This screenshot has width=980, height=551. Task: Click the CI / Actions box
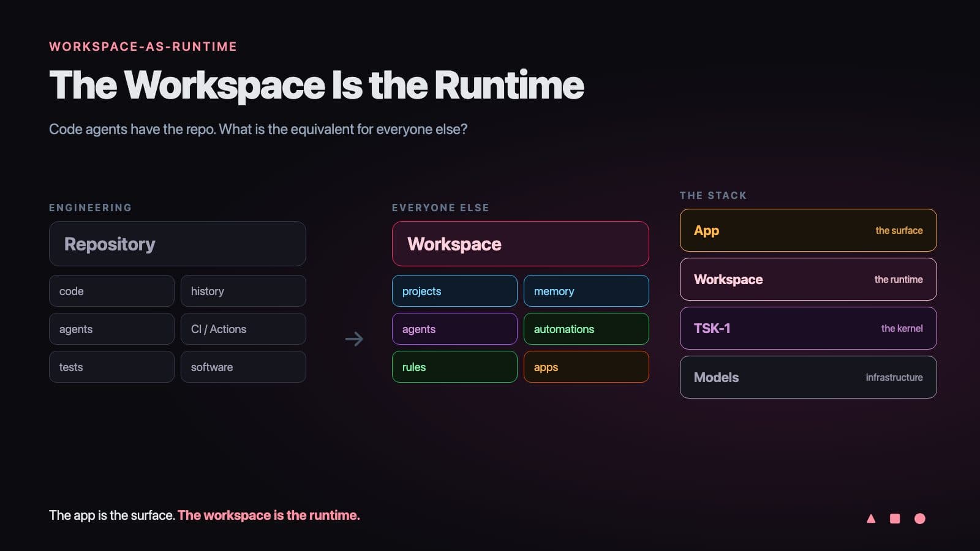click(243, 329)
